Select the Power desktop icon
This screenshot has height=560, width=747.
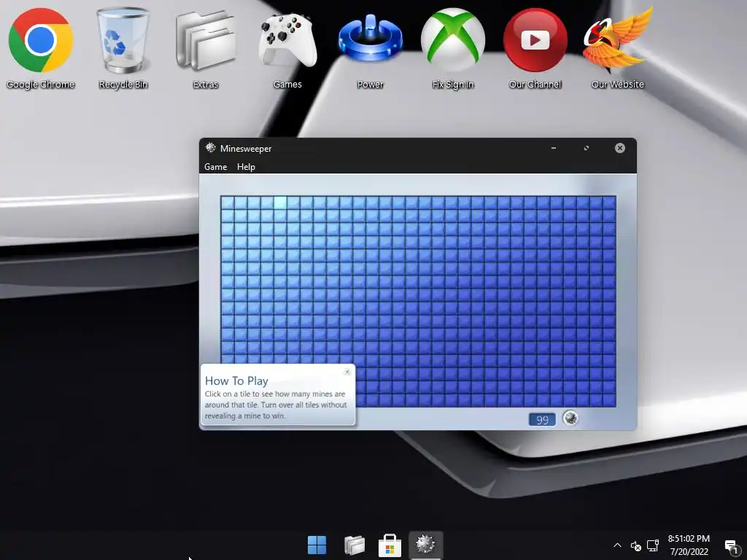coord(370,47)
